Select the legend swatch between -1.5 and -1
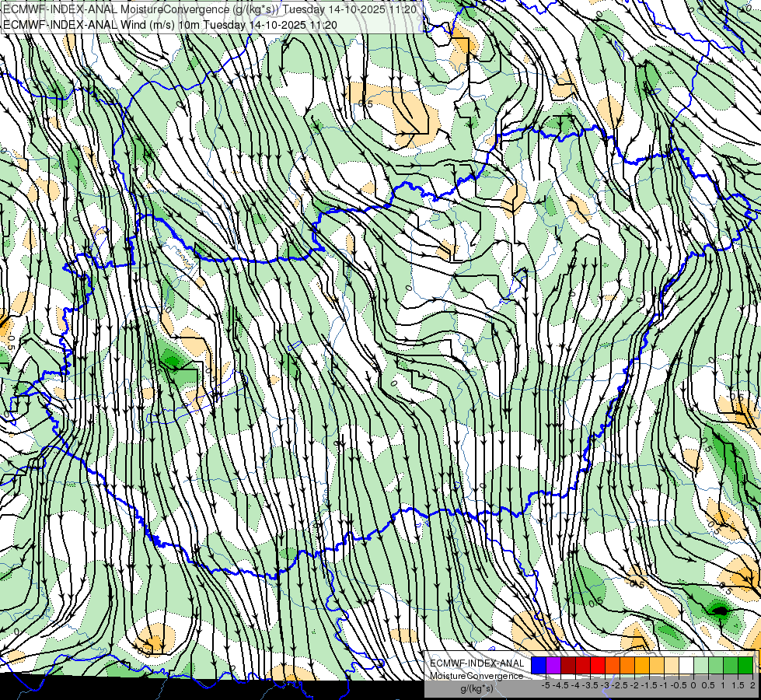The height and width of the screenshot is (700, 761). point(657,665)
